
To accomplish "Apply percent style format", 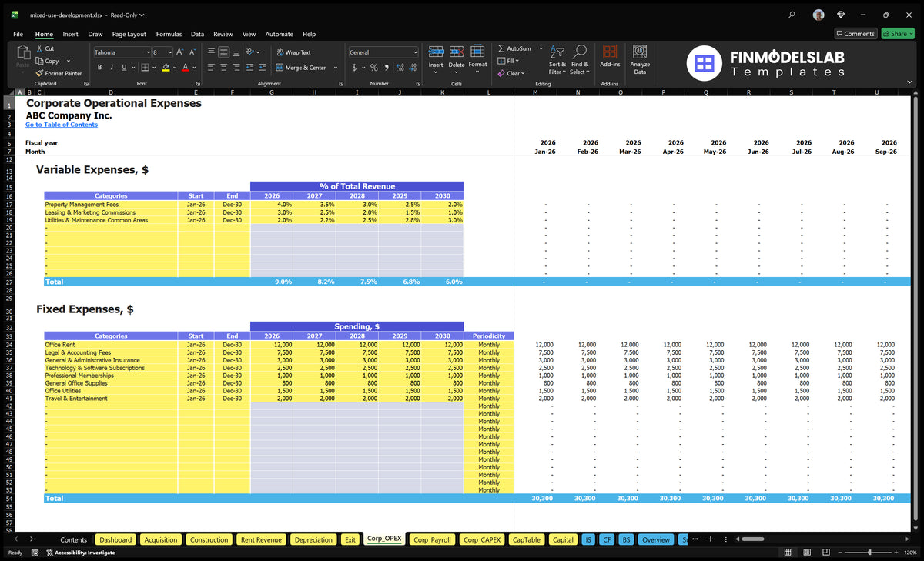I will coord(374,68).
